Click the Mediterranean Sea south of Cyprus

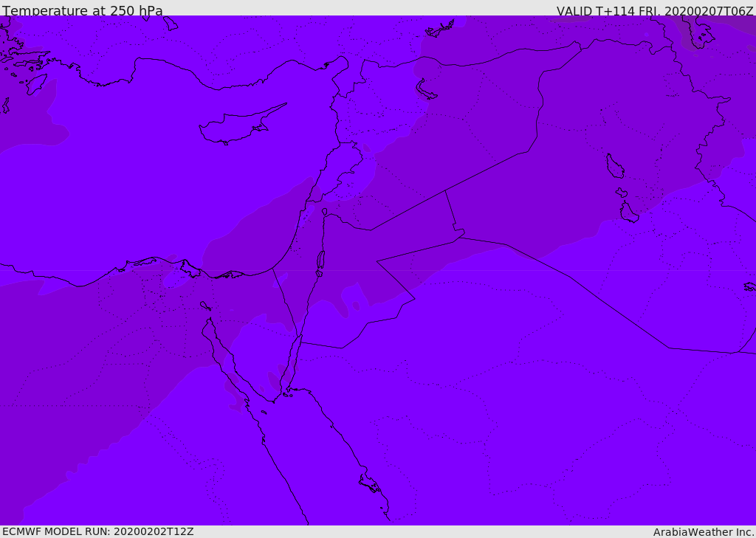(x=217, y=193)
